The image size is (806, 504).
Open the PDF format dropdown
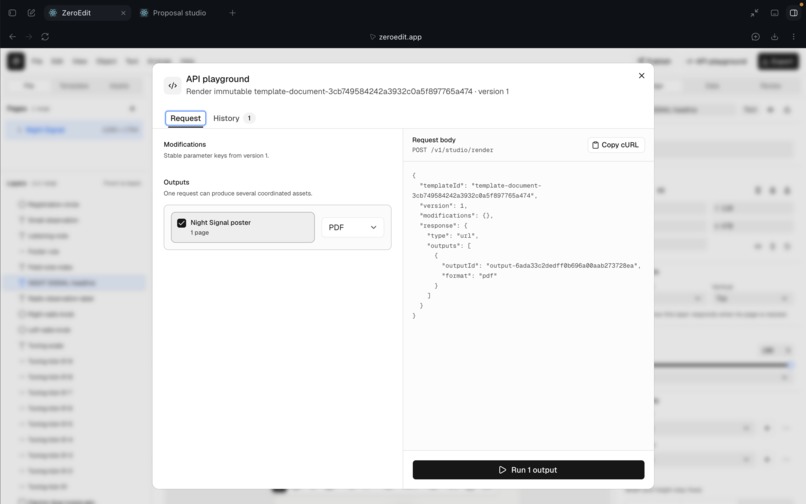tap(353, 227)
